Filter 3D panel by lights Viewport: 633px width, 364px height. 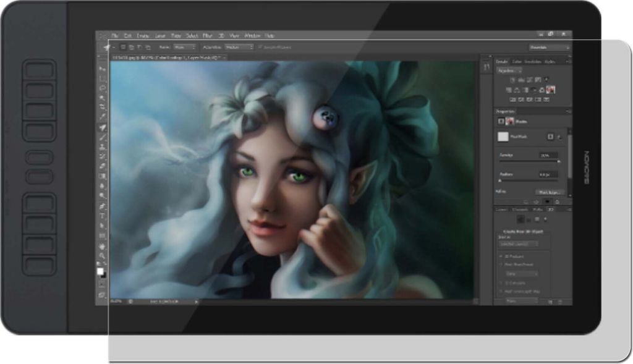pos(545,219)
